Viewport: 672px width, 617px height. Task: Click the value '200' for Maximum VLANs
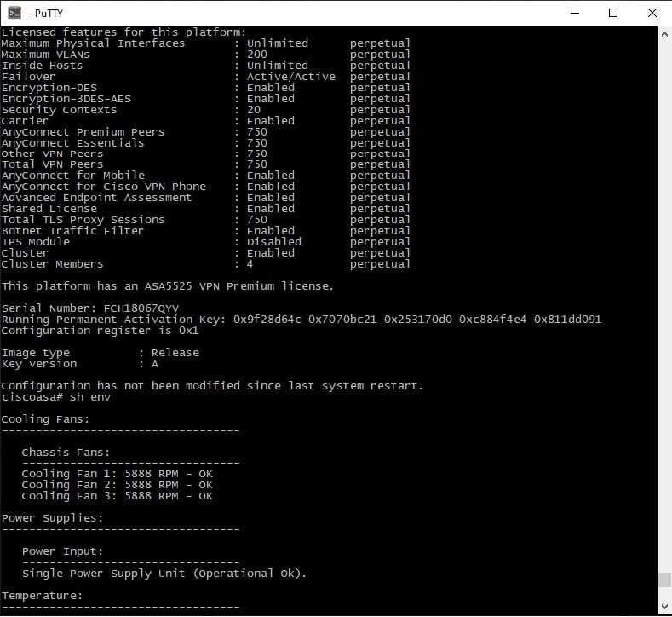click(x=257, y=55)
